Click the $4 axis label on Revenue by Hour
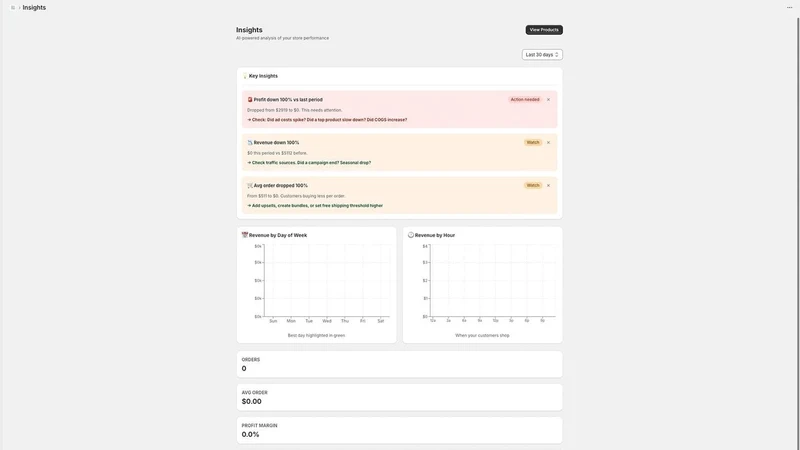Screen dimensions: 800x450 pos(425,246)
